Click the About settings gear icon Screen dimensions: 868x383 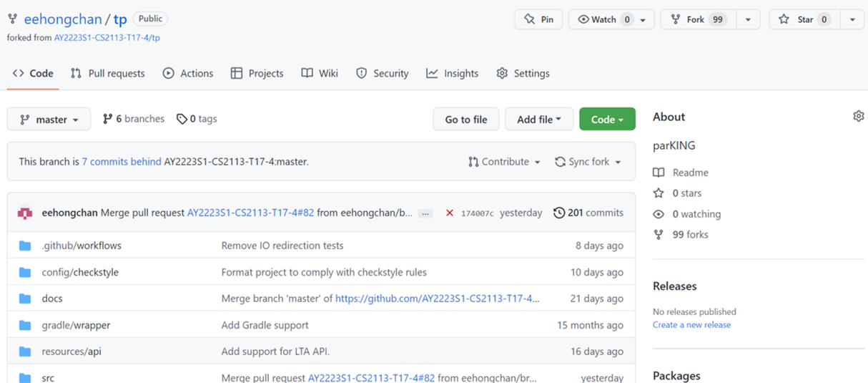pyautogui.click(x=859, y=116)
